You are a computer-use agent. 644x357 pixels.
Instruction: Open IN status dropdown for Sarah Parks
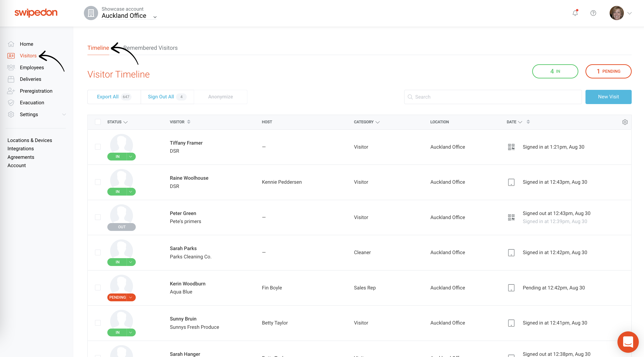131,262
